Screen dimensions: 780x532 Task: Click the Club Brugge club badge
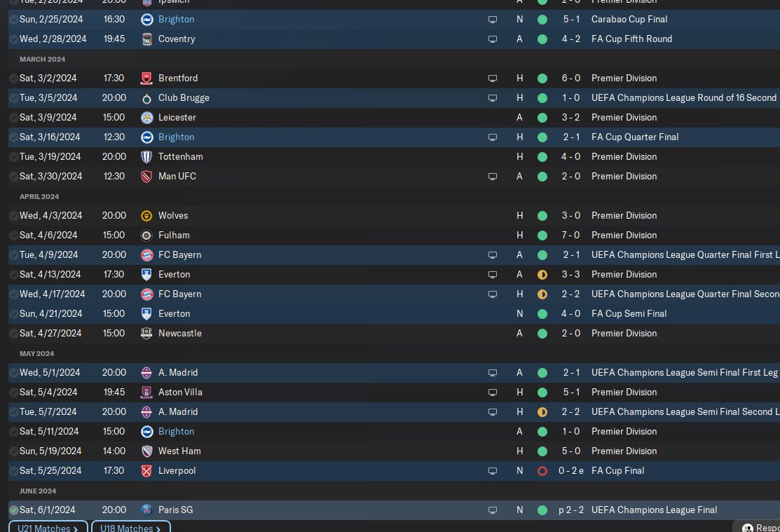click(146, 98)
